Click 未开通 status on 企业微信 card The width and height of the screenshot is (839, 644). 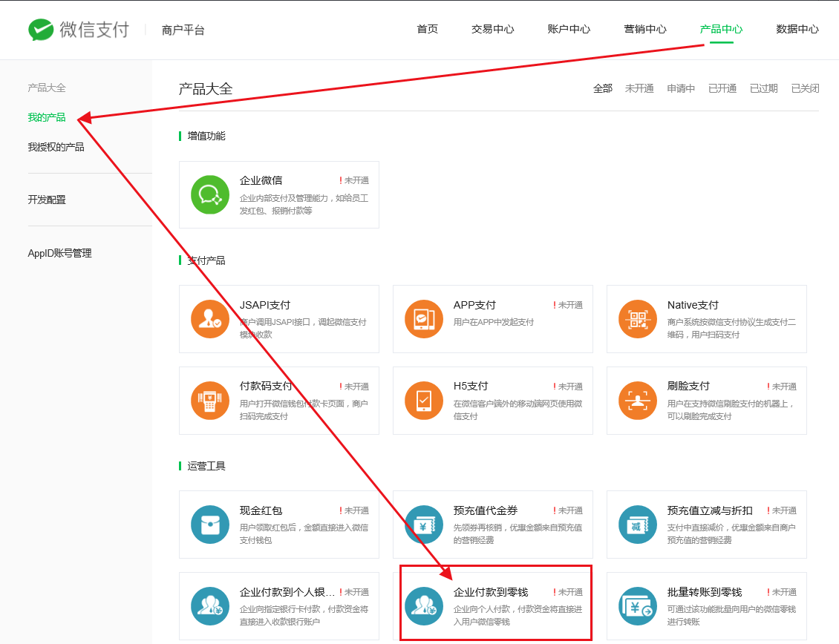(x=354, y=180)
